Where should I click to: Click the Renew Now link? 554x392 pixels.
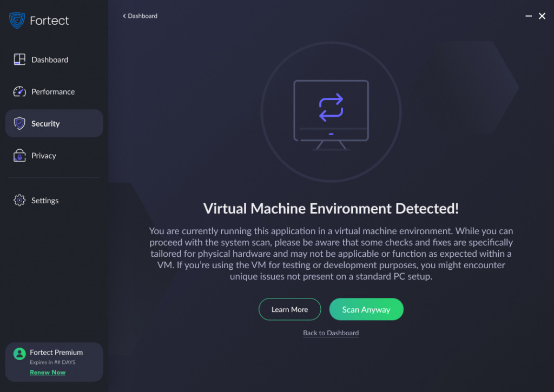click(48, 373)
